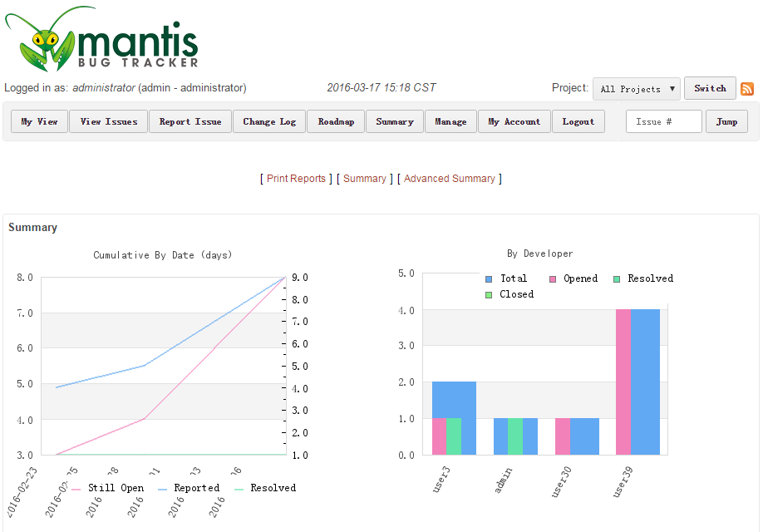This screenshot has height=532, width=763.
Task: Open the My View menu
Action: pyautogui.click(x=39, y=121)
